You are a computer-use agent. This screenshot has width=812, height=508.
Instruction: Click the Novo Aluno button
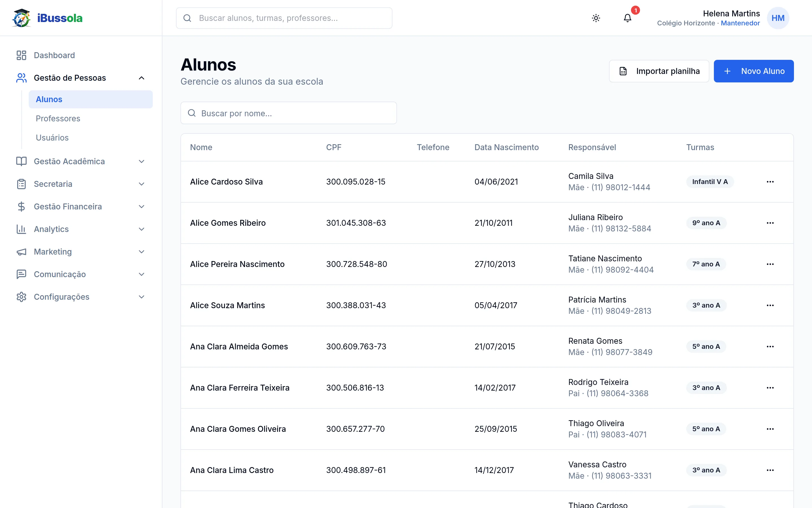coord(754,71)
